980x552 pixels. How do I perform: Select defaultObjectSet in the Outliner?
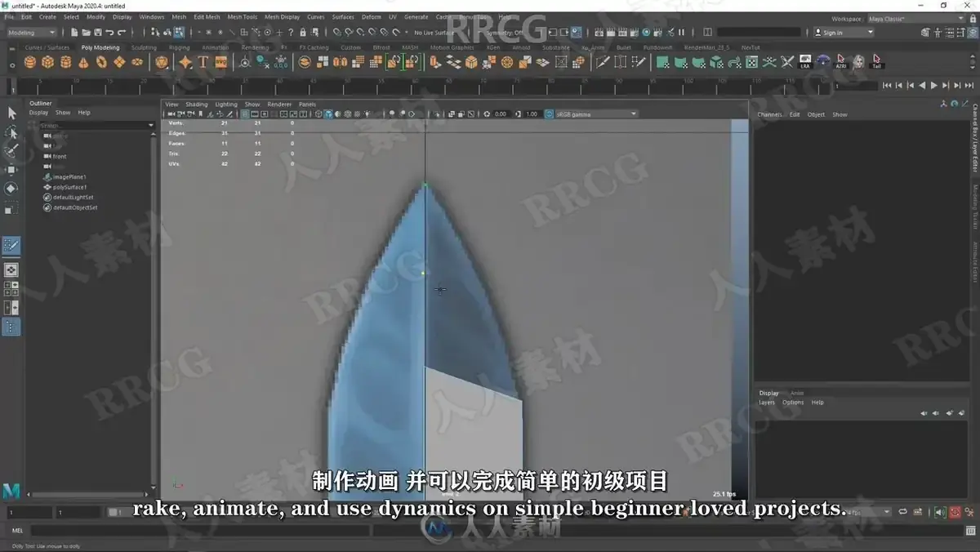pyautogui.click(x=74, y=207)
